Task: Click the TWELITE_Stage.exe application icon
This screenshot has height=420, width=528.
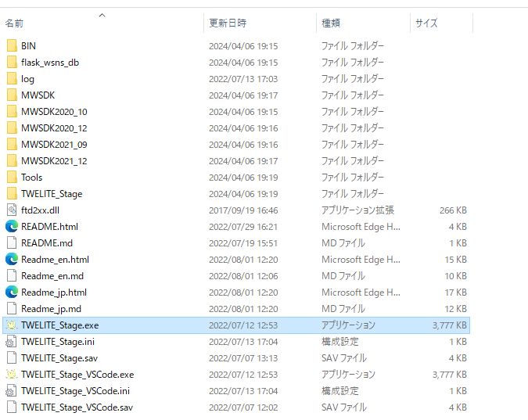Action: tap(12, 325)
